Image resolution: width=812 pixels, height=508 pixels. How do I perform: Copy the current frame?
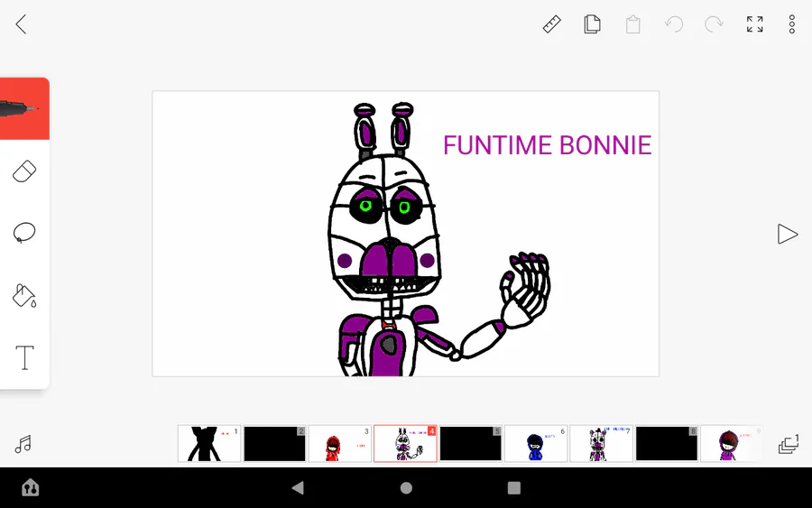point(592,24)
